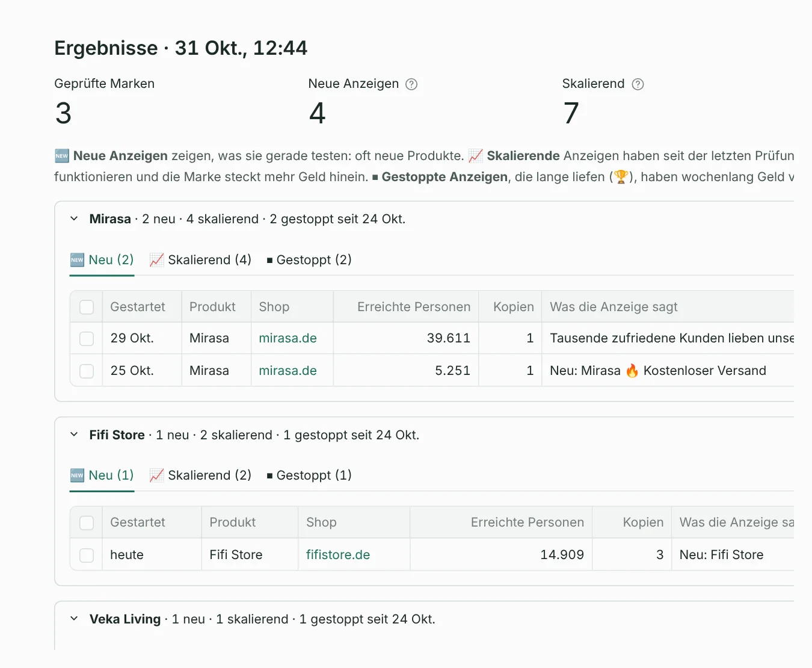Click the 14.909 reached persons value
This screenshot has height=668, width=812.
562,555
